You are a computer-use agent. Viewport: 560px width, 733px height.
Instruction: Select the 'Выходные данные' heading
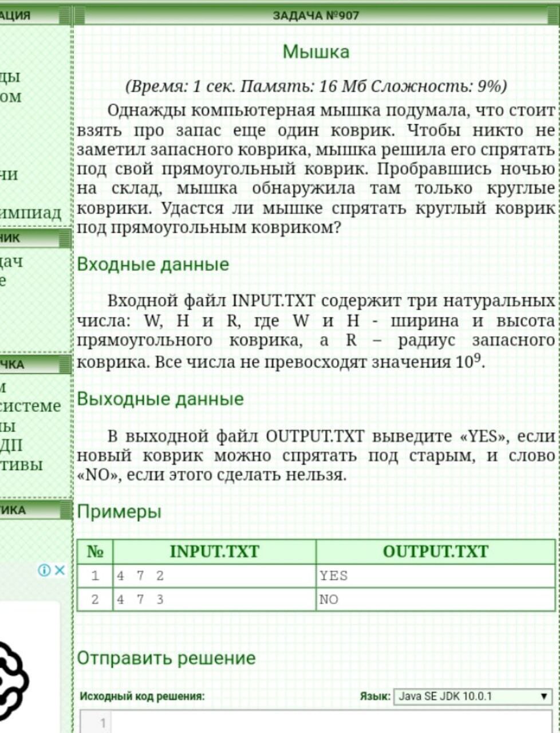tap(160, 399)
